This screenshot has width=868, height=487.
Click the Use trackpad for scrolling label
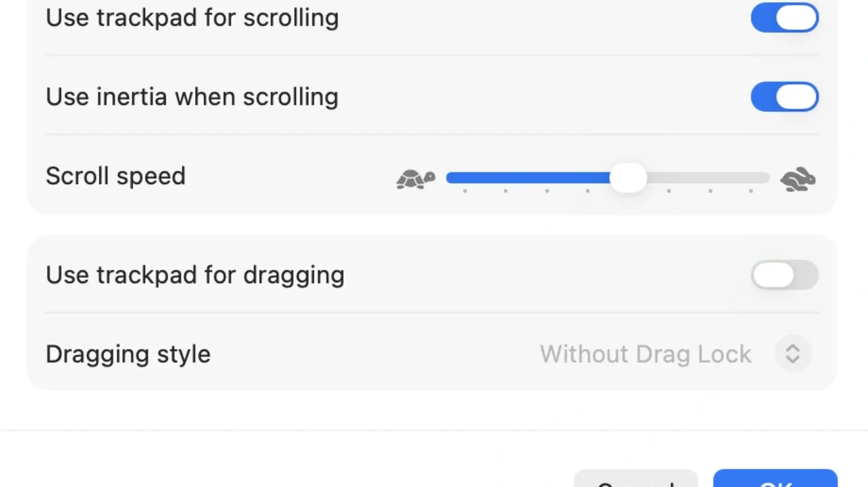192,18
